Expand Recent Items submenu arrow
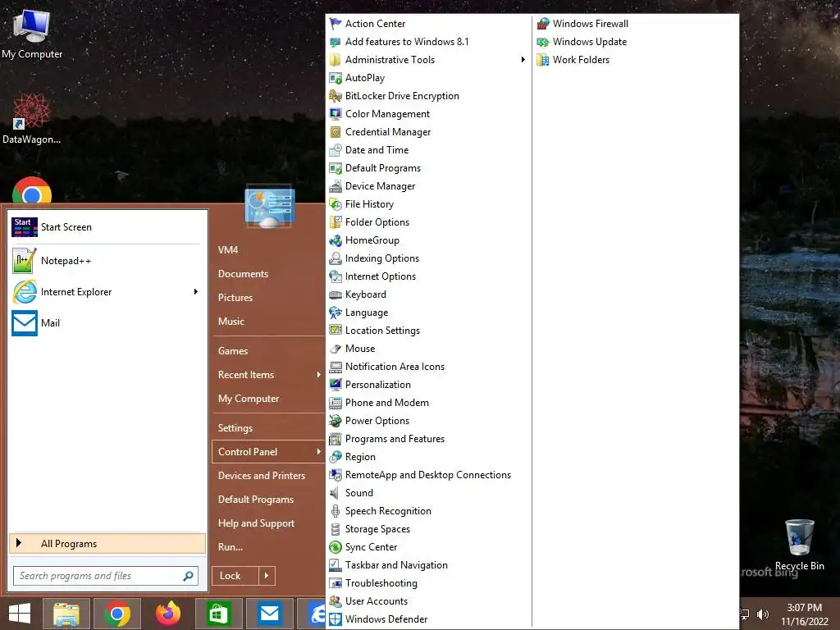 pos(319,374)
